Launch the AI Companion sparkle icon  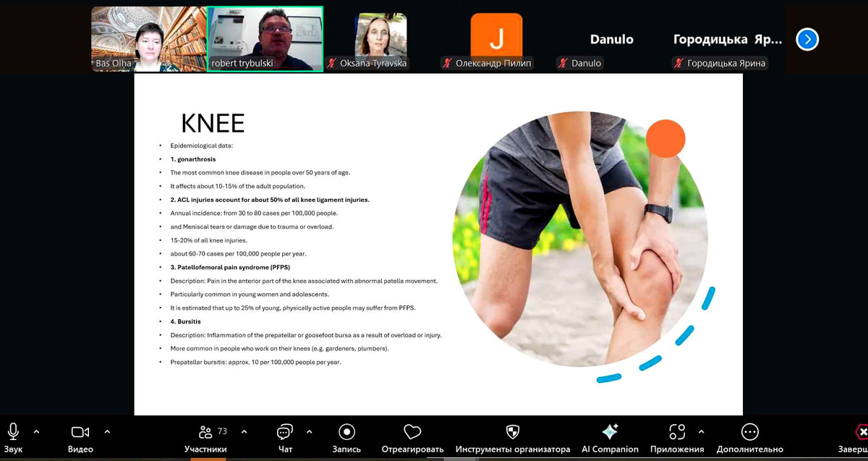click(x=610, y=432)
